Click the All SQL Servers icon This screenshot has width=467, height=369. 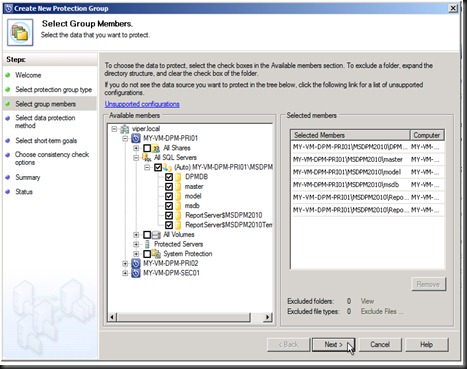[x=146, y=158]
